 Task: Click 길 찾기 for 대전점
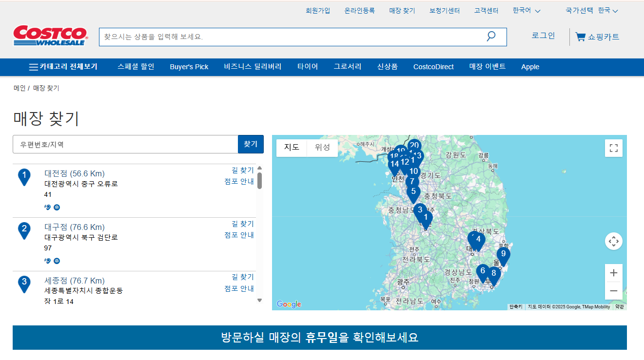point(243,170)
